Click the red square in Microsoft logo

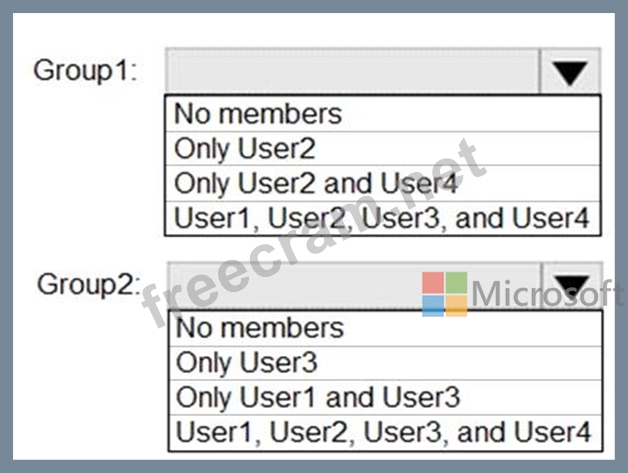pyautogui.click(x=433, y=282)
